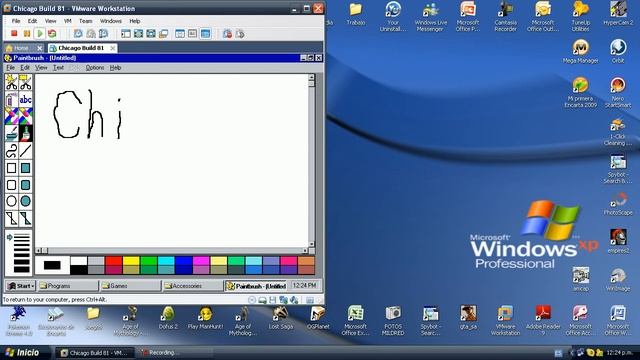Switch to VMware Home tab

24,48
